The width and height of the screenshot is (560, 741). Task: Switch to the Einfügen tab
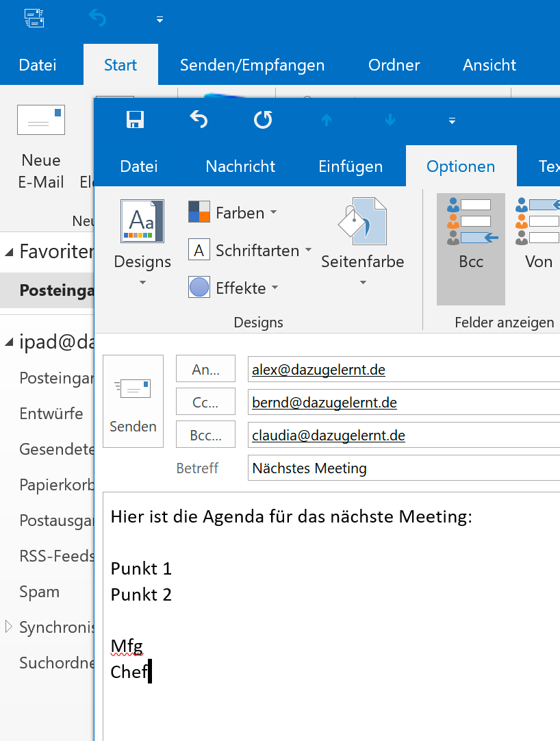coord(351,166)
